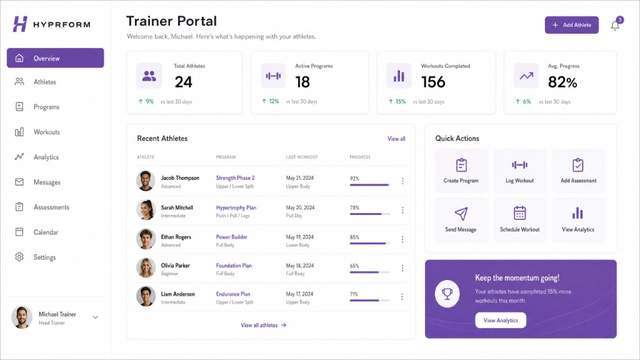
Task: Click the Schedule Workout calendar icon
Action: click(520, 213)
